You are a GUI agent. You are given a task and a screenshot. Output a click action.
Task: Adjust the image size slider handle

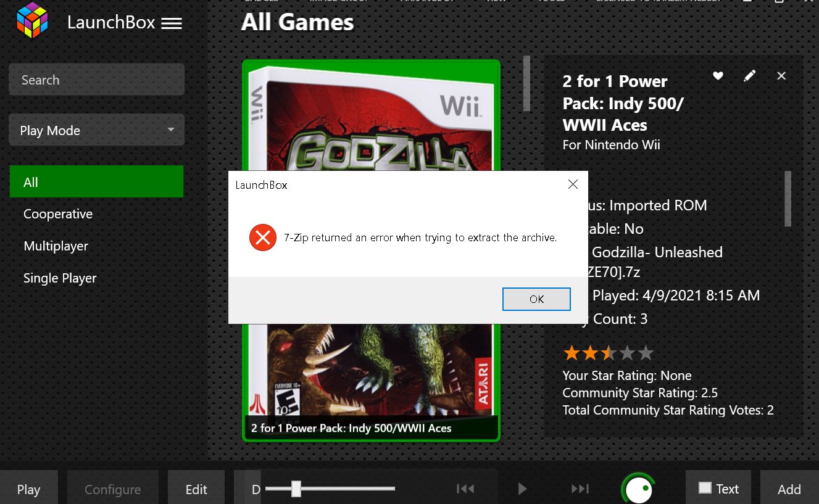(x=296, y=489)
